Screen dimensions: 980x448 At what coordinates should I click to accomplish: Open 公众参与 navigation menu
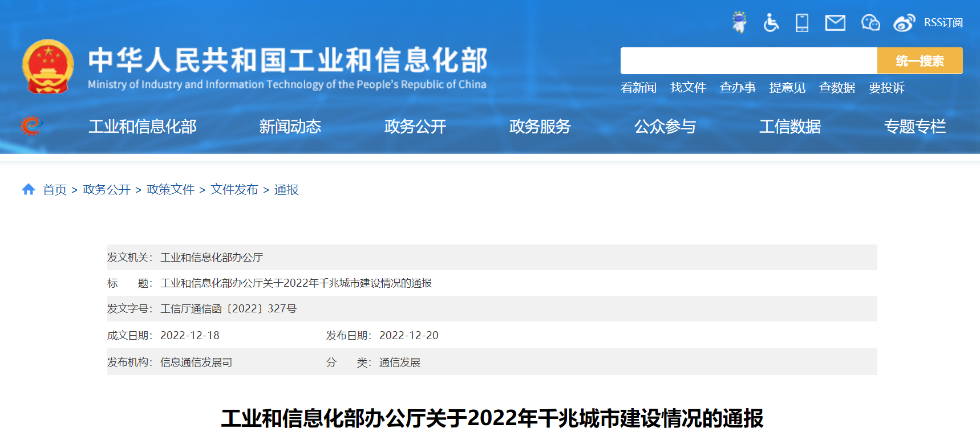tap(665, 126)
